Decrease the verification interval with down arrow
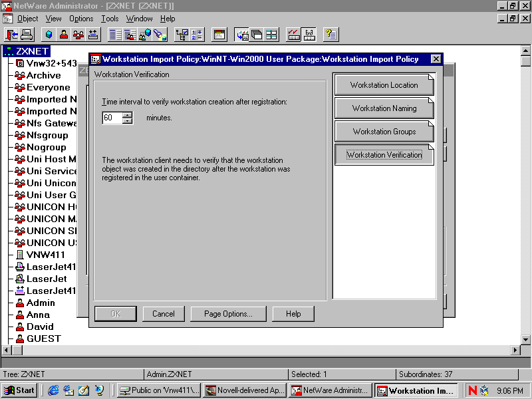 (127, 121)
